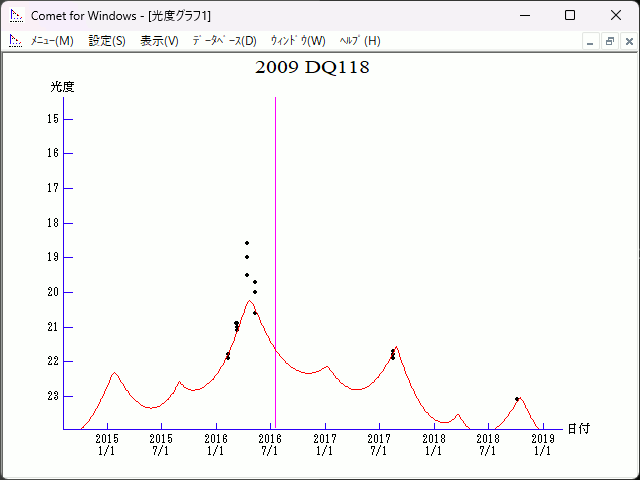Expand the 表示(V) view menu

[159, 41]
